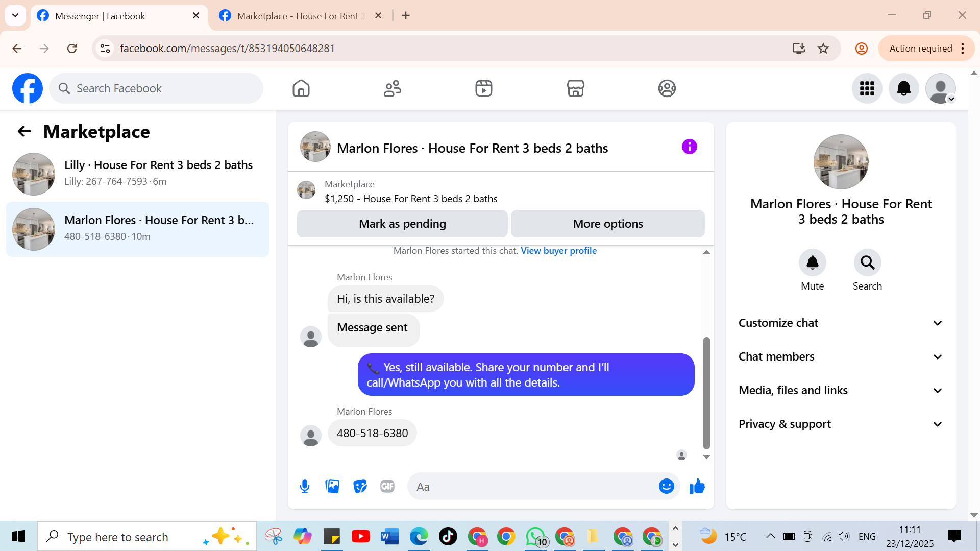Click chat scroll down arrow
The image size is (980, 551).
[x=706, y=457]
